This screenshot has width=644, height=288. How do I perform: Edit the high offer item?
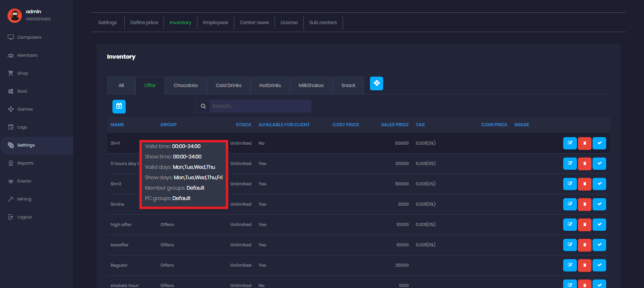click(x=570, y=225)
